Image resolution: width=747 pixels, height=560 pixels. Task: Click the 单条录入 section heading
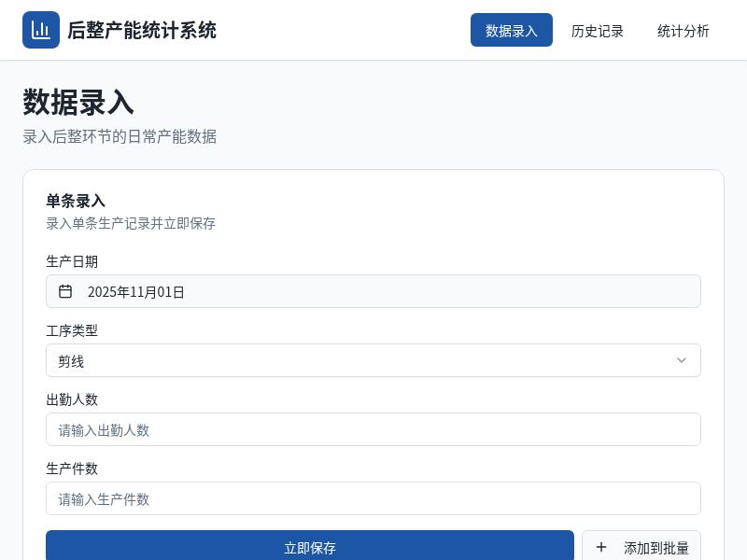click(x=75, y=202)
